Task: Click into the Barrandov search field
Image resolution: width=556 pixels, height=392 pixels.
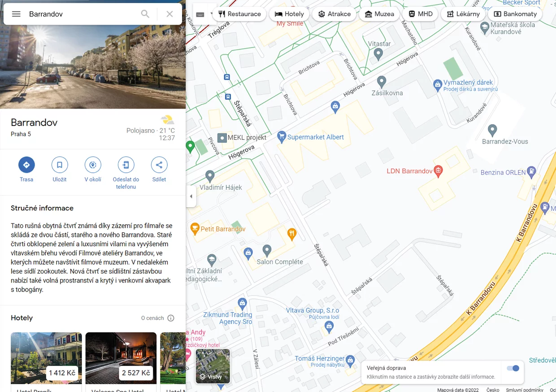Action: coord(81,14)
